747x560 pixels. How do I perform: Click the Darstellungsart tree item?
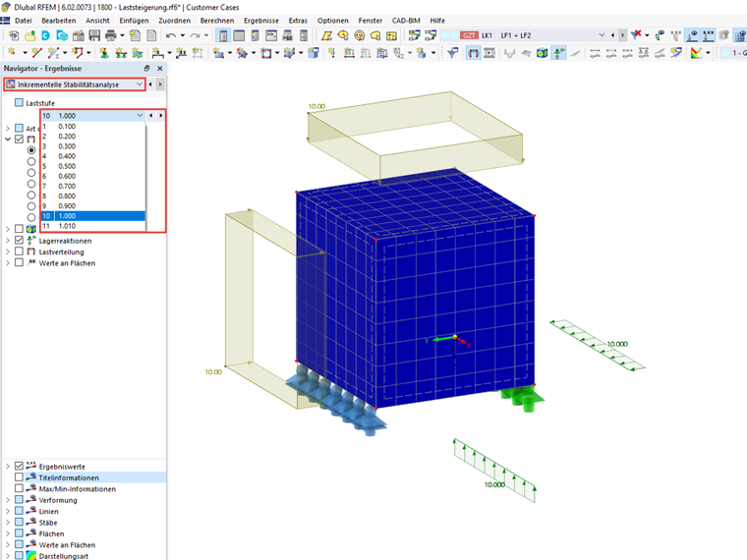(x=63, y=556)
